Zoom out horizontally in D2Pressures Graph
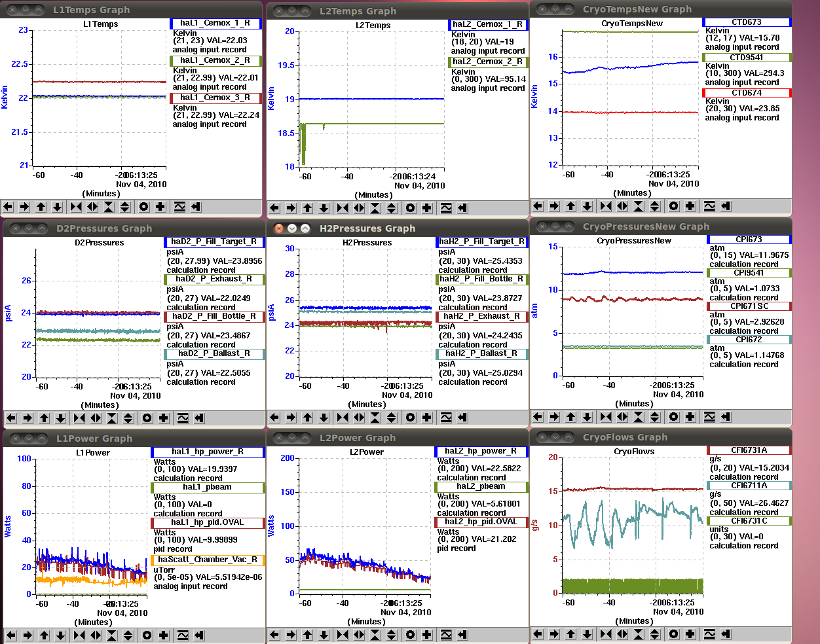820x644 pixels. (96, 418)
